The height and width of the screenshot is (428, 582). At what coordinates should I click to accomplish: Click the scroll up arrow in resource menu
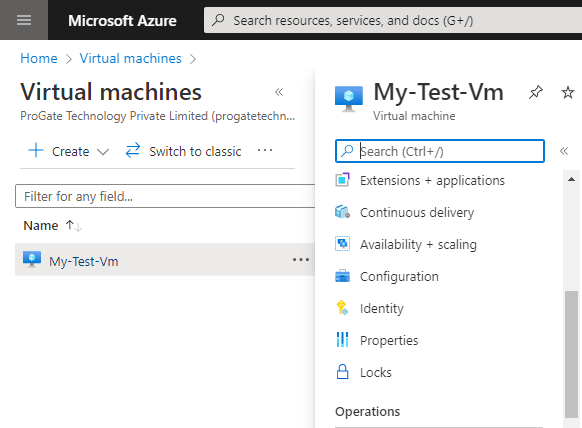(572, 180)
